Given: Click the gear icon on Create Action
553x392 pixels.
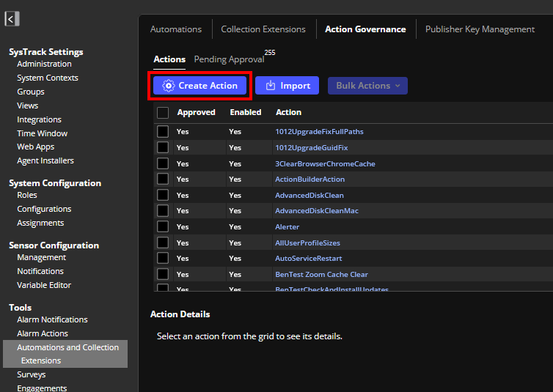Looking at the screenshot, I should coord(169,86).
